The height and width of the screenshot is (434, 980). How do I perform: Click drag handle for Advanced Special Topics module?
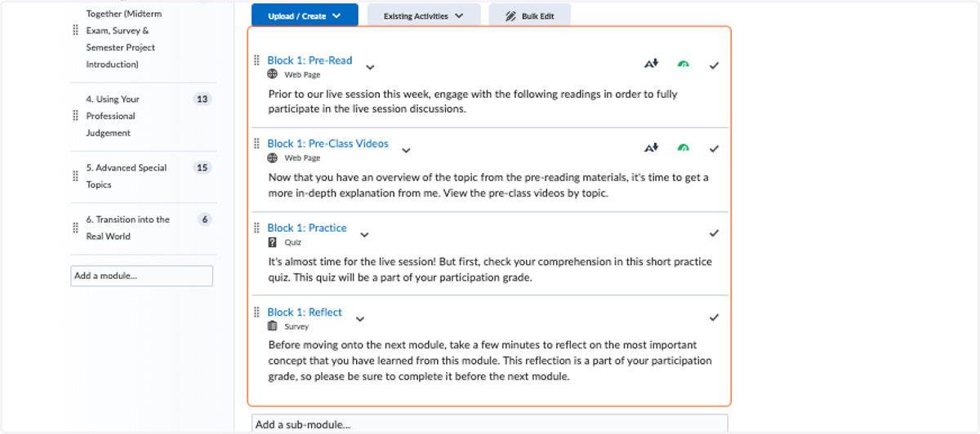[x=77, y=176]
